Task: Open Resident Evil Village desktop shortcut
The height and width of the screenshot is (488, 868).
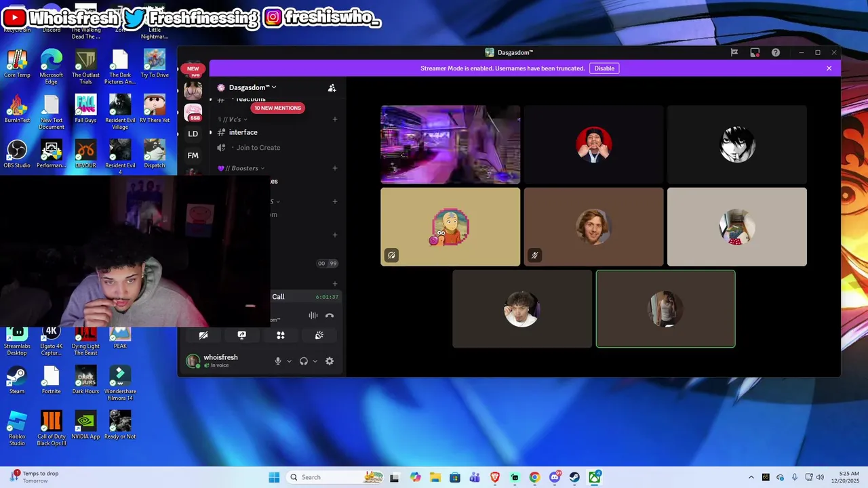Action: point(120,113)
